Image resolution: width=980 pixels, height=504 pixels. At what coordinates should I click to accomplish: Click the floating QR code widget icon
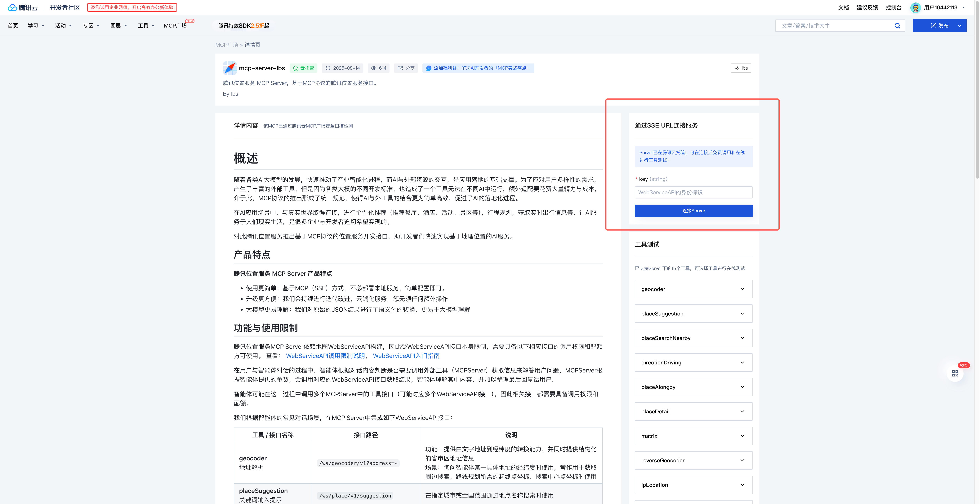click(x=955, y=373)
